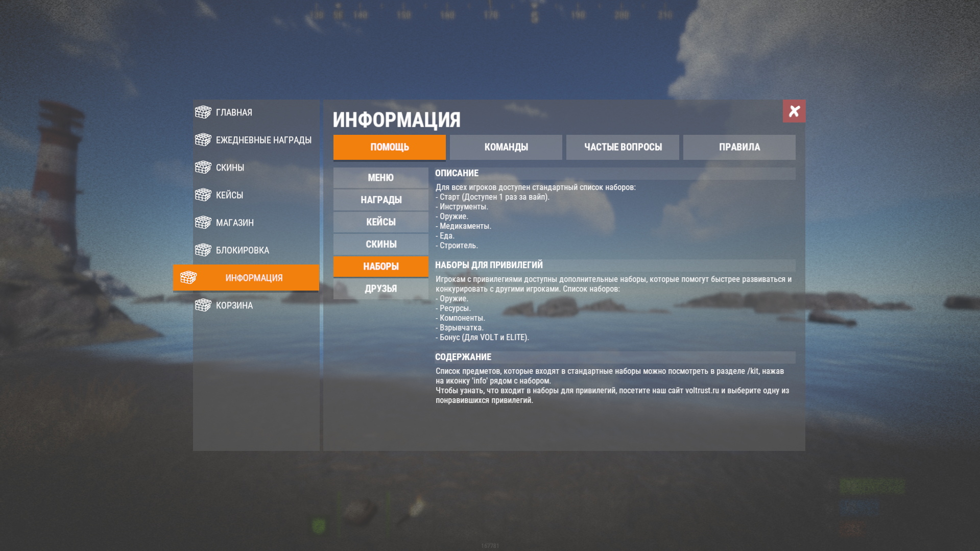The height and width of the screenshot is (551, 980).
Task: Click the line 'Бонус (Для VOLT и ELITE)'
Action: pyautogui.click(x=482, y=338)
